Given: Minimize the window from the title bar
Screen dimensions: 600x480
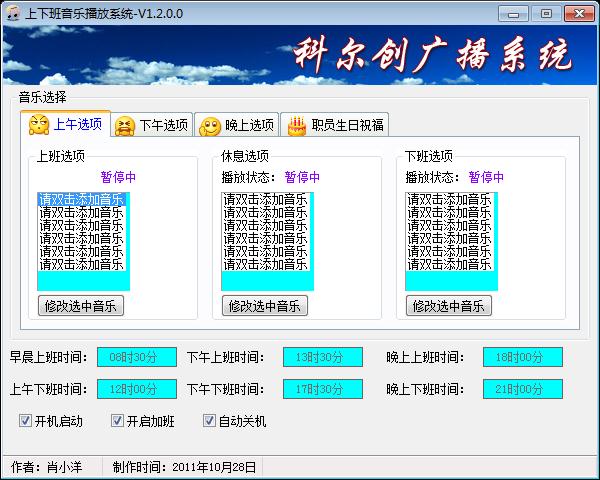Looking at the screenshot, I should (515, 13).
